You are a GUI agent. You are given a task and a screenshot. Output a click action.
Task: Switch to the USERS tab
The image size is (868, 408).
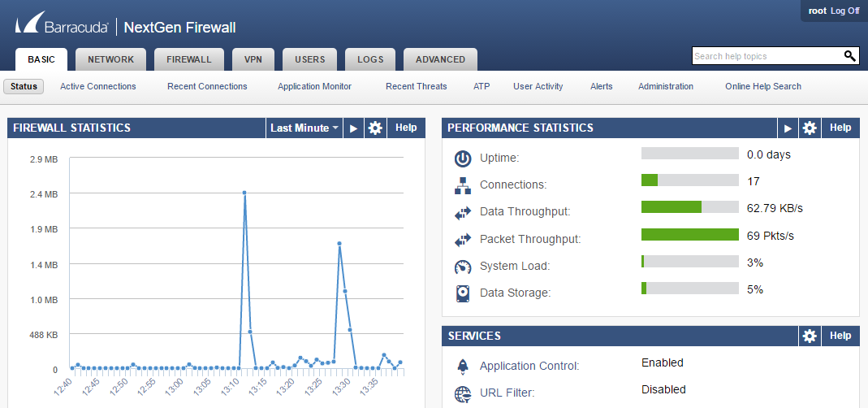click(310, 59)
